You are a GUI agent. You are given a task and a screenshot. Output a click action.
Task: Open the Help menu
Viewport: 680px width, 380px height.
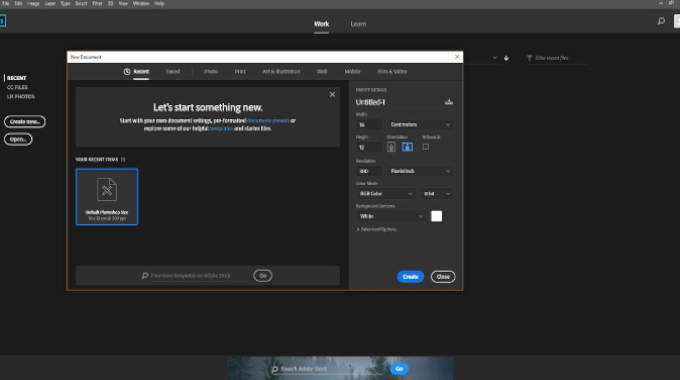tap(159, 3)
